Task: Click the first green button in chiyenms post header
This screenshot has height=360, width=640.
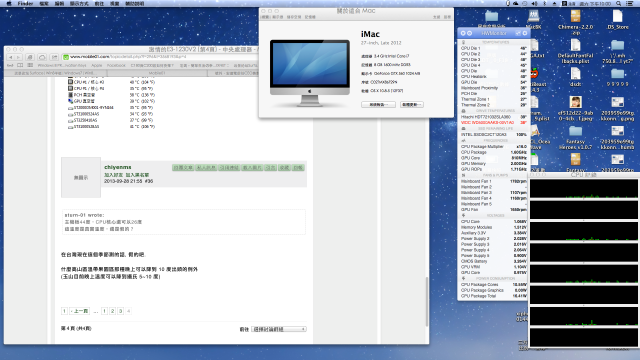Action: click(183, 168)
